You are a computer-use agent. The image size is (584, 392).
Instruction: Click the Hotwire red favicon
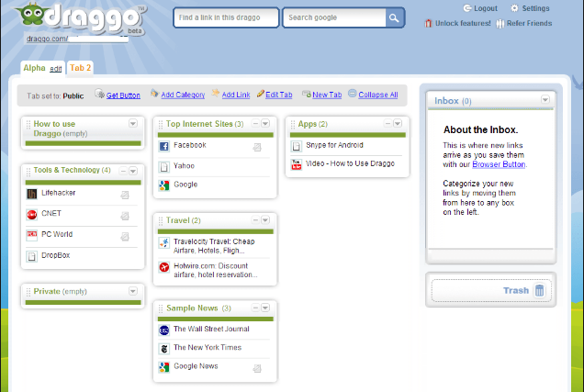[163, 267]
